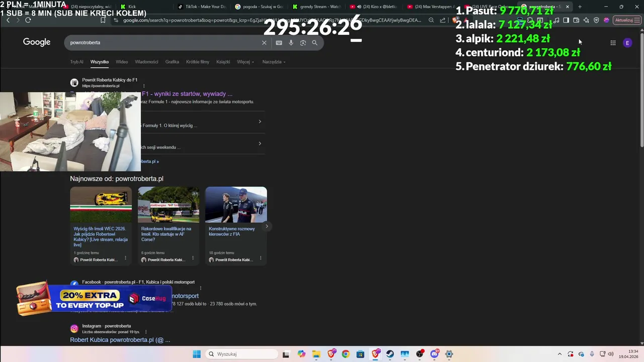Open the Brave Wallet icon in toolbar

[x=576, y=20]
